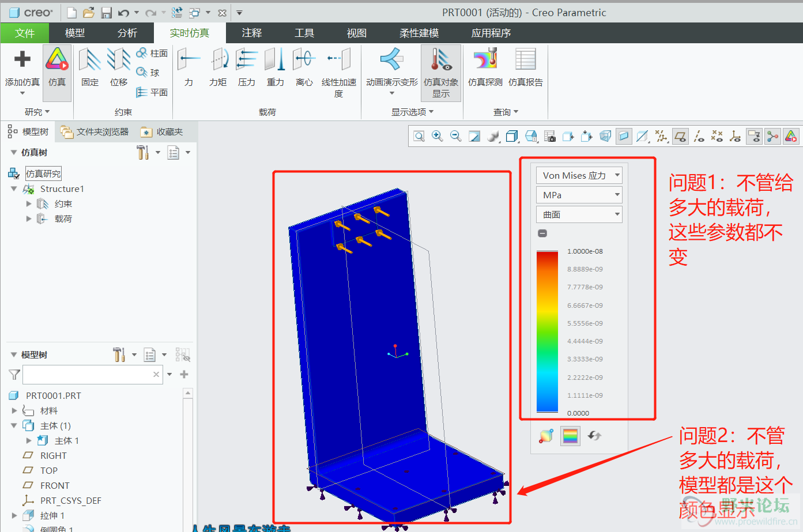Toggle annotation display in graphics toolbar

(754, 137)
